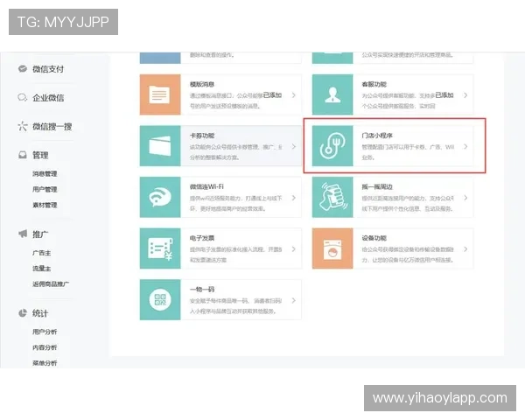Go to 用户分析 under 统计
This screenshot has height=420, width=525.
[x=45, y=332]
